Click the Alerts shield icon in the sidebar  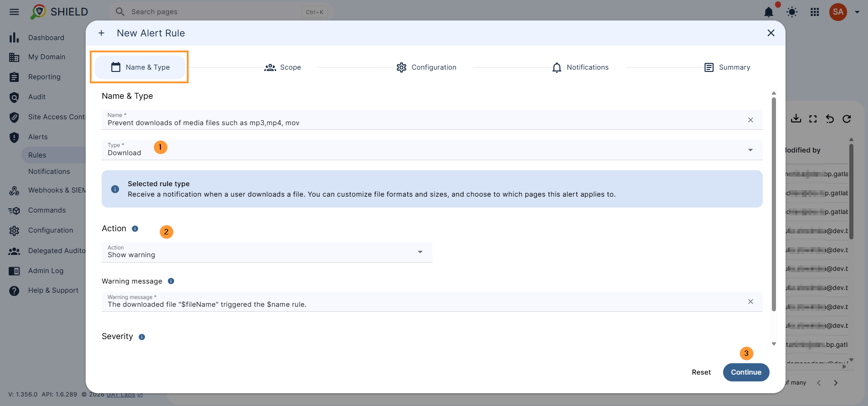pos(14,137)
